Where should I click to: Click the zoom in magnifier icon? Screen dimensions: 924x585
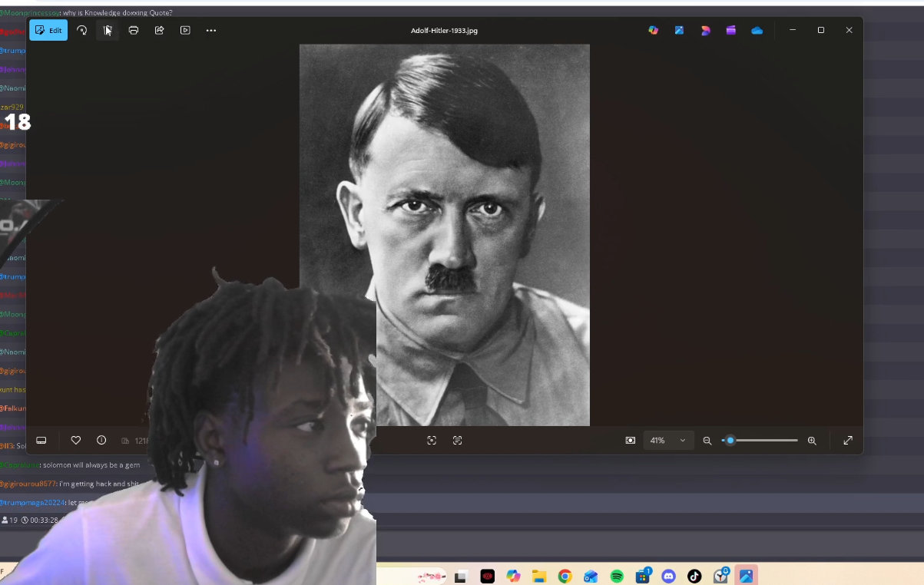coord(812,441)
